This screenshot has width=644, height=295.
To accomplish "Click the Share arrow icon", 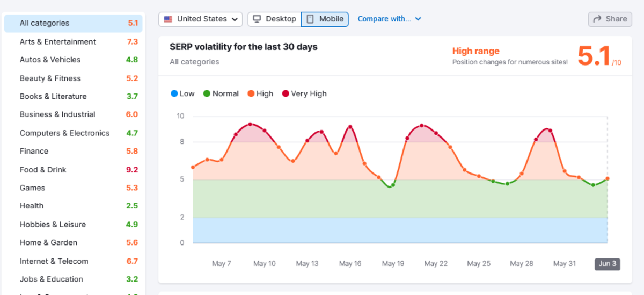I will click(x=597, y=19).
